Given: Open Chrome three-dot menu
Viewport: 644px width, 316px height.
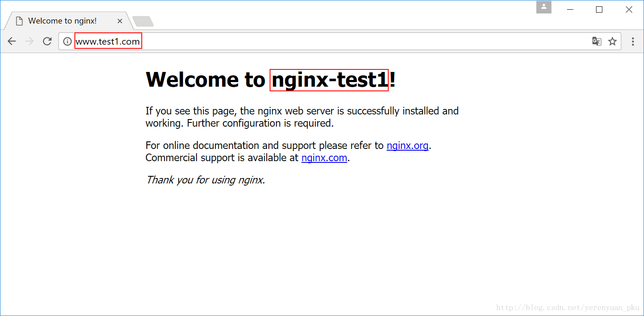Looking at the screenshot, I should click(633, 41).
